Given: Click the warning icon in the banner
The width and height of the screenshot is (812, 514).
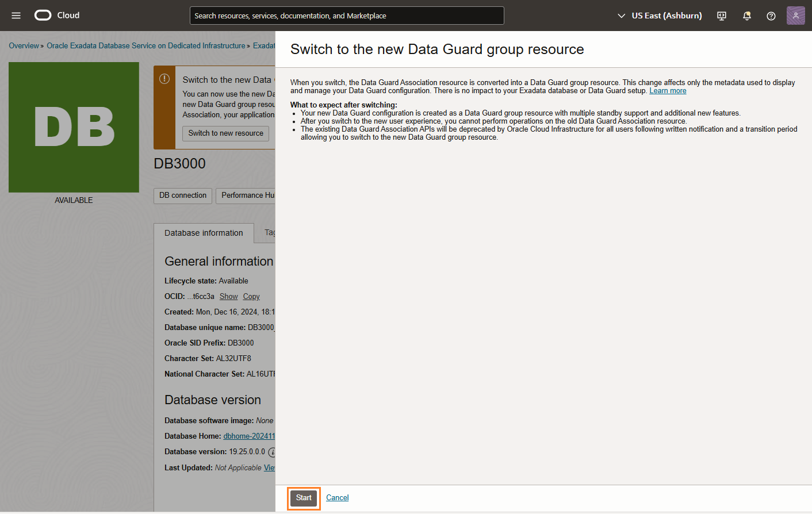Looking at the screenshot, I should [164, 79].
